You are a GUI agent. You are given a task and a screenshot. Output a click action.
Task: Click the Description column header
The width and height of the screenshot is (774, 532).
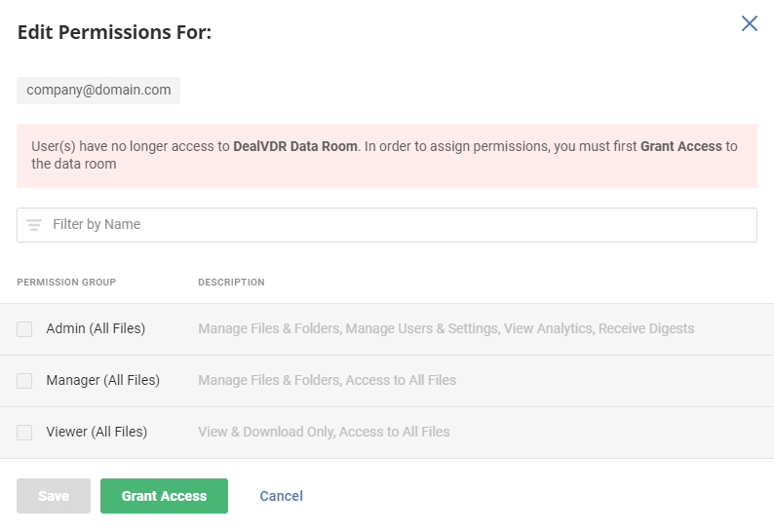tap(231, 283)
